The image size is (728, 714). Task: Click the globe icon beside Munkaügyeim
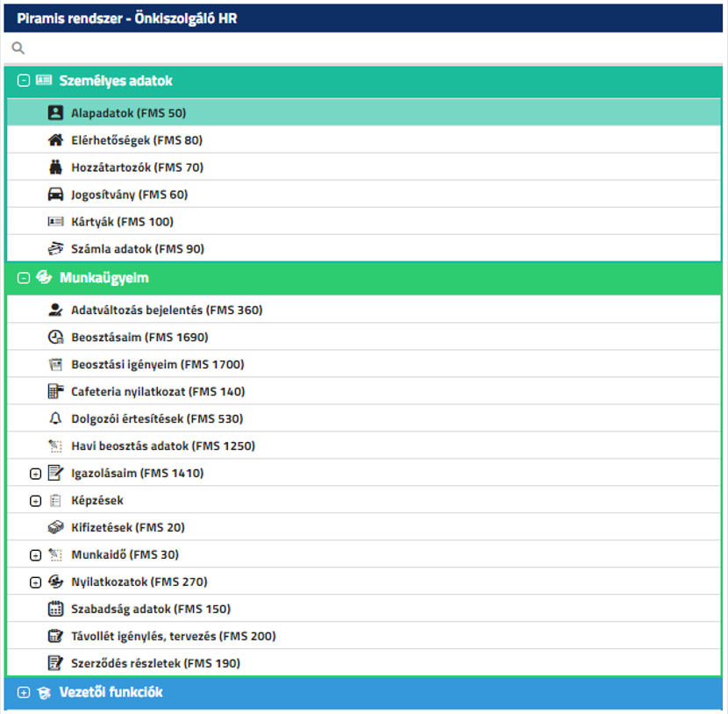pos(44,277)
